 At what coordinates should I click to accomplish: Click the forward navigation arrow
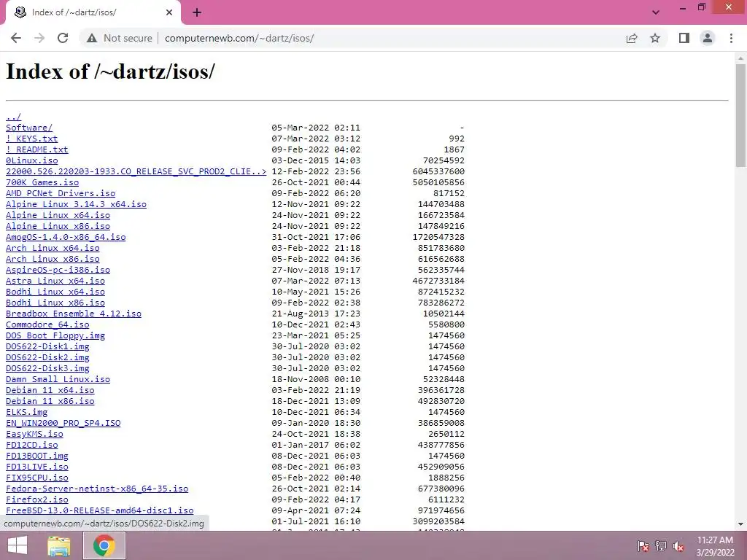[x=39, y=38]
